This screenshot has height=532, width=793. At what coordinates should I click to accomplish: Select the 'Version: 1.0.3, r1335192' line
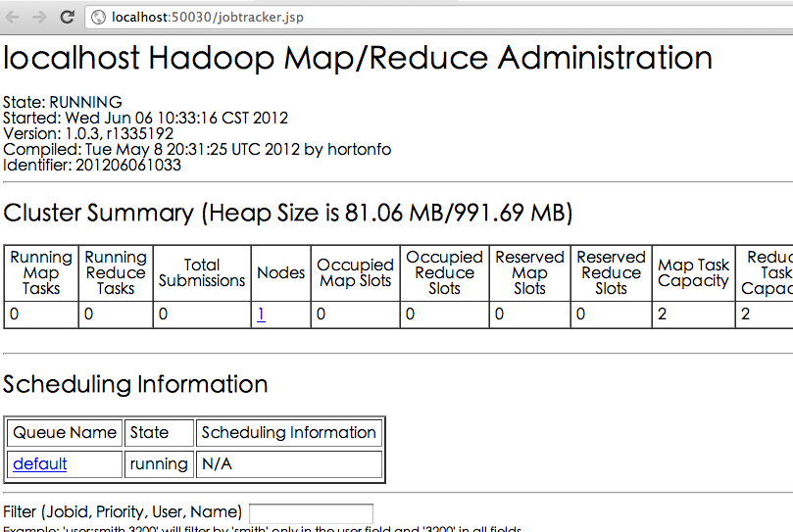click(x=88, y=133)
